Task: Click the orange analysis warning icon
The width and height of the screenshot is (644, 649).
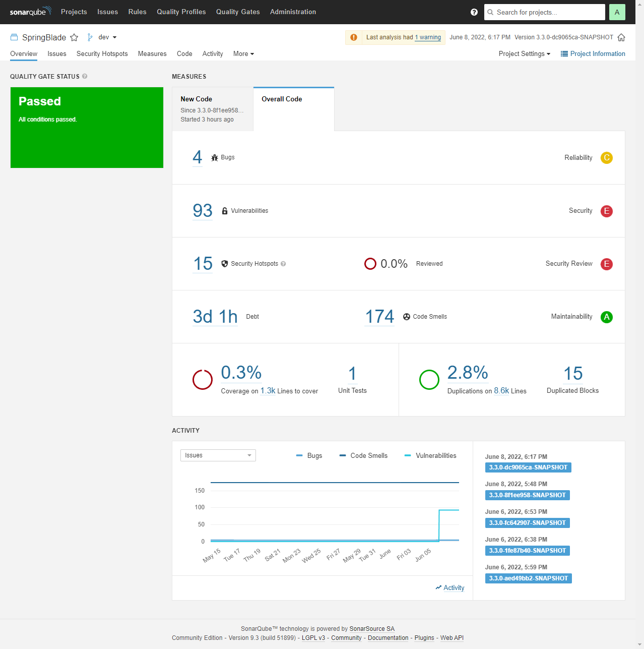Action: (354, 37)
